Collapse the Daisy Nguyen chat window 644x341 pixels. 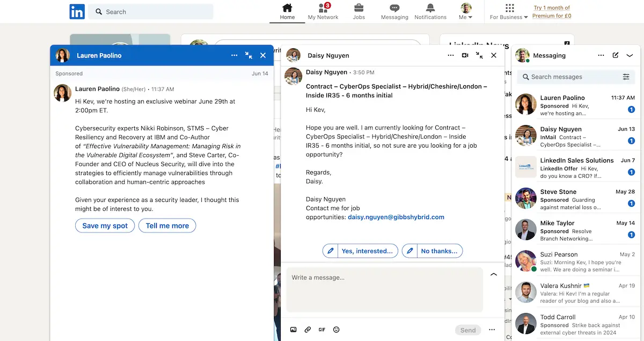pyautogui.click(x=479, y=55)
